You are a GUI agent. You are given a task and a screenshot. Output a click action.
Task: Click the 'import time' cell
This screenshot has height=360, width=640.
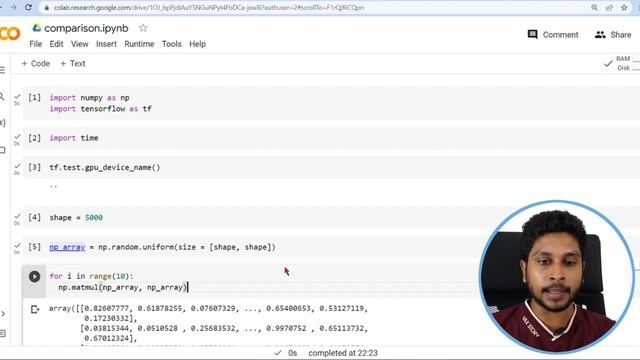331,138
